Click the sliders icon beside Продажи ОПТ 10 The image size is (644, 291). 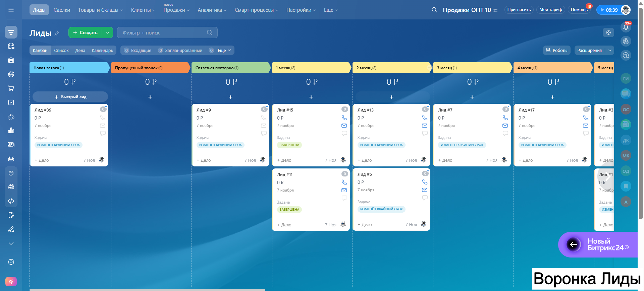[495, 10]
